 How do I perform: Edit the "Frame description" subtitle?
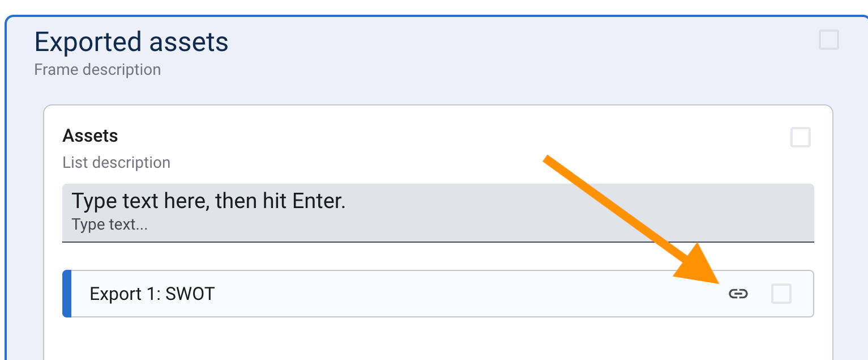tap(97, 70)
